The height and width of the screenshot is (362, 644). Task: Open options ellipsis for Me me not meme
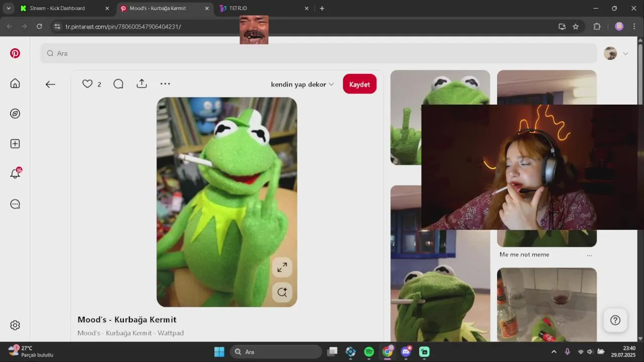click(589, 255)
